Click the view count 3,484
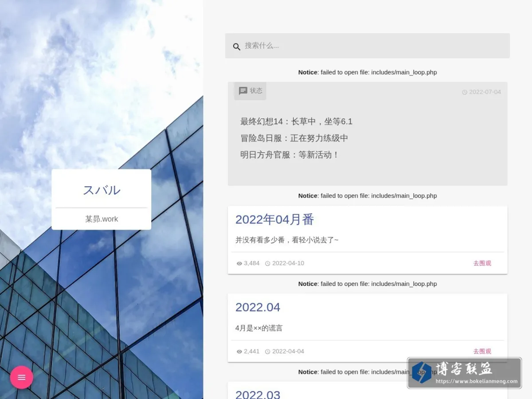Viewport: 532px width, 399px height. coord(252,263)
